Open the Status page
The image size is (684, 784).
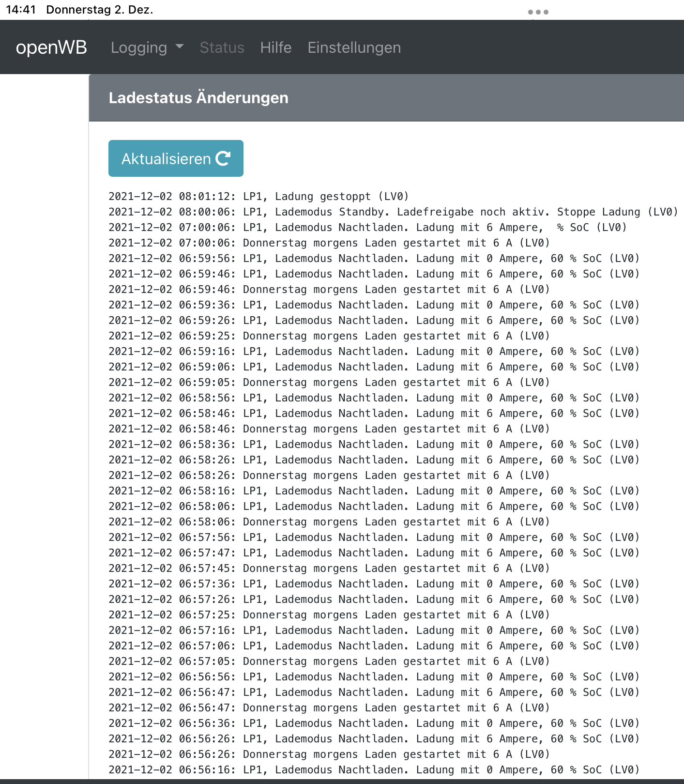[x=222, y=47]
